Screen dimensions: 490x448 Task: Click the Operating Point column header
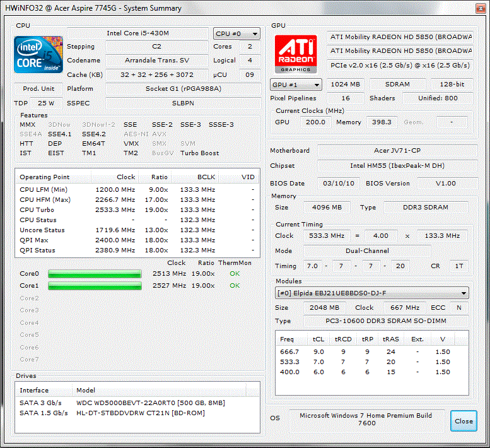click(53, 177)
